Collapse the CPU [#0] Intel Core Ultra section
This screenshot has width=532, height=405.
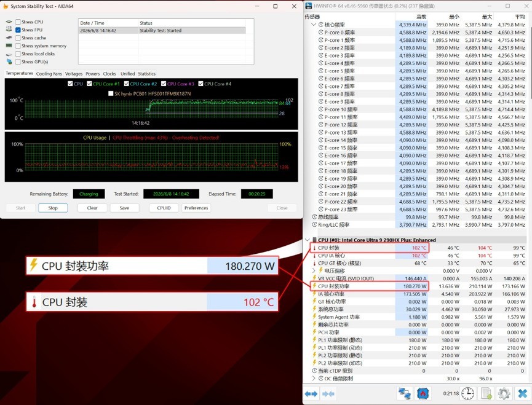click(x=308, y=240)
